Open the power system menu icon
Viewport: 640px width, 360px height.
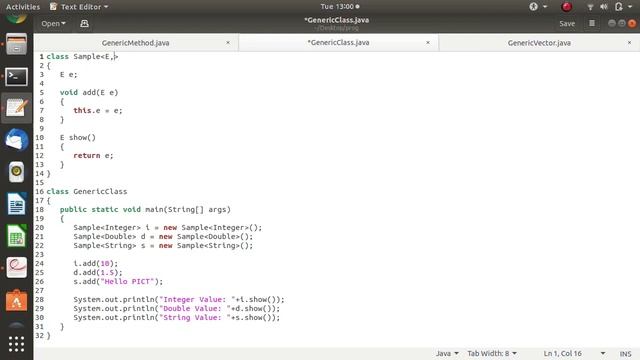click(622, 7)
